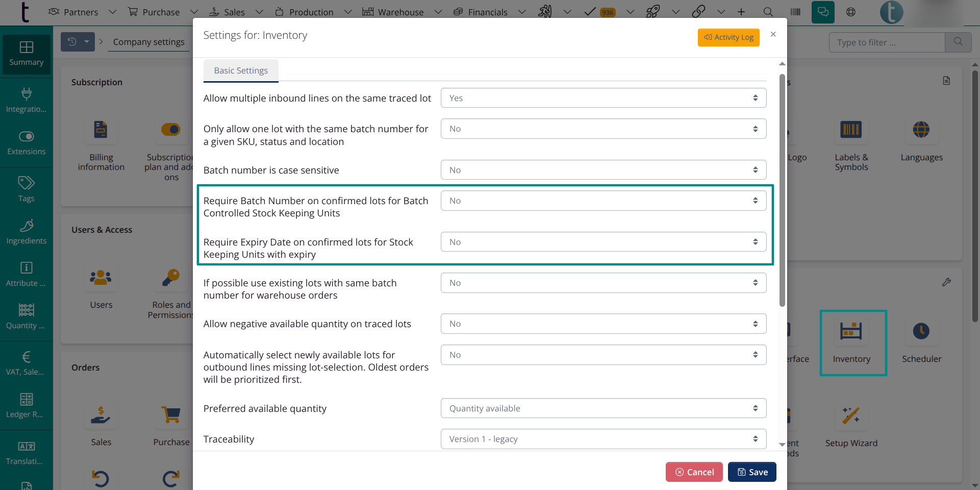Open the barcode scanner tool in the toolbar
Screen dimensions: 980x490
(795, 12)
